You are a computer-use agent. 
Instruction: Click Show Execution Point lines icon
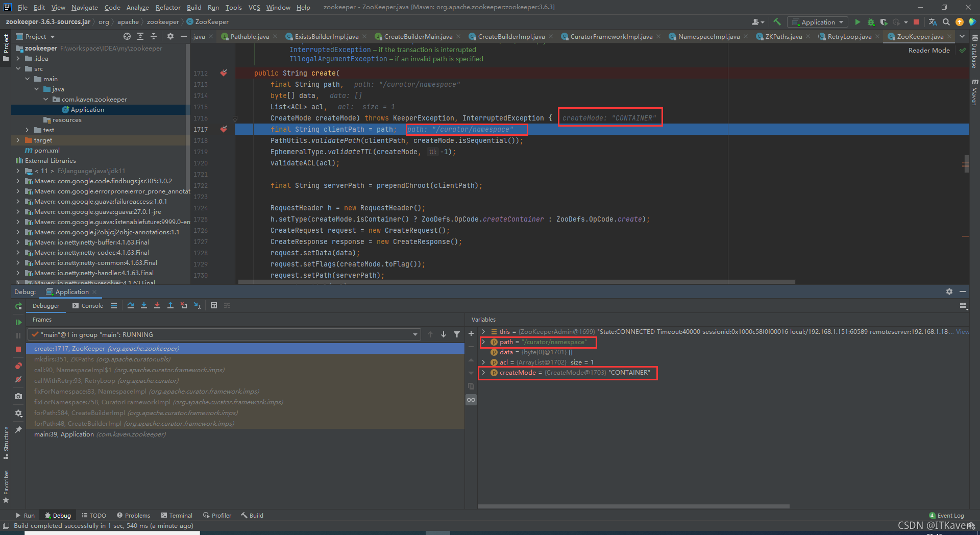[114, 305]
